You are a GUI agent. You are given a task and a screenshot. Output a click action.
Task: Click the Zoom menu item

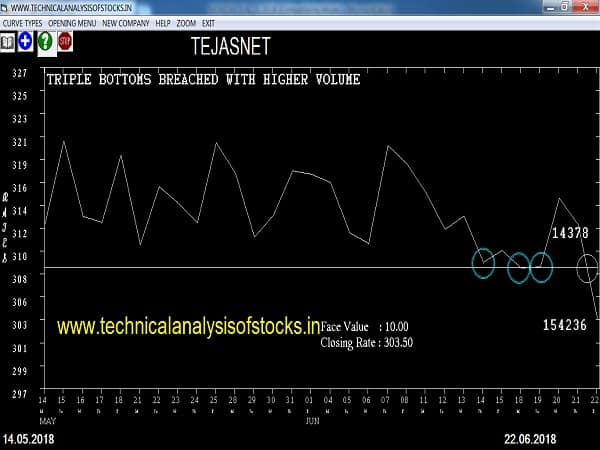click(x=187, y=22)
